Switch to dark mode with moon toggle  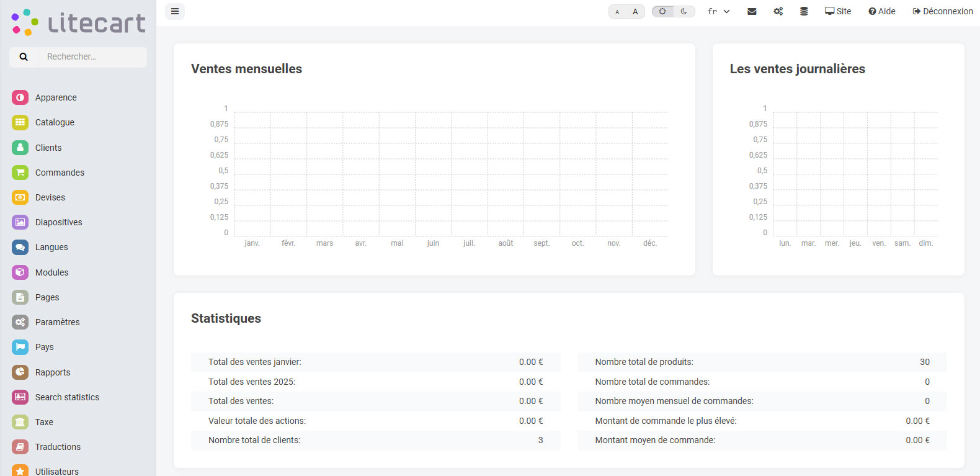click(684, 11)
